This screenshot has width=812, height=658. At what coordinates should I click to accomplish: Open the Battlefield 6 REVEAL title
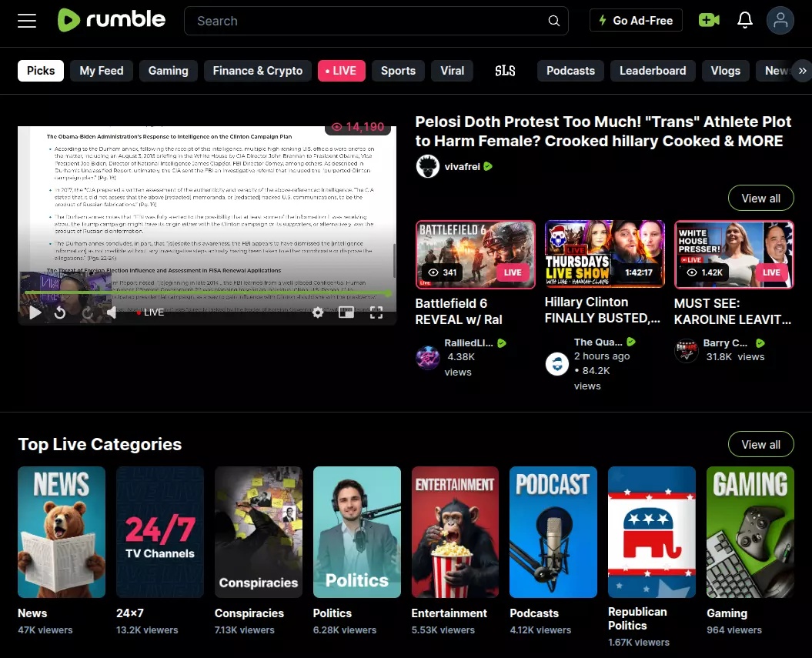(459, 312)
